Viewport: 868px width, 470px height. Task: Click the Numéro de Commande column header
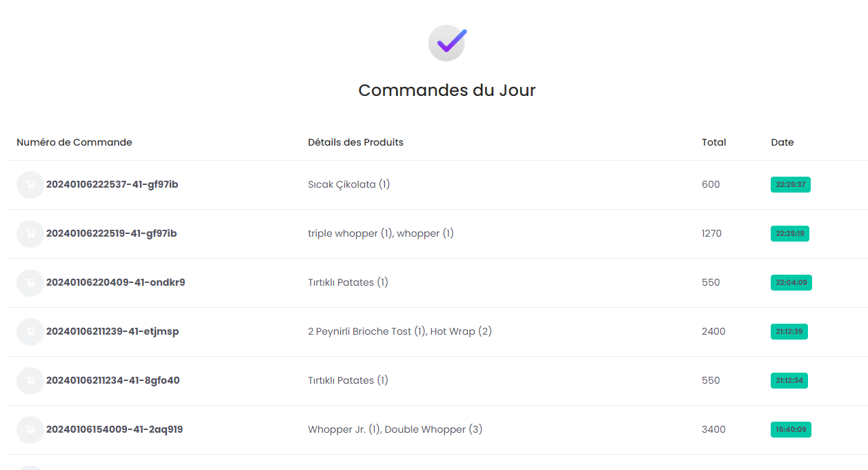click(x=75, y=142)
